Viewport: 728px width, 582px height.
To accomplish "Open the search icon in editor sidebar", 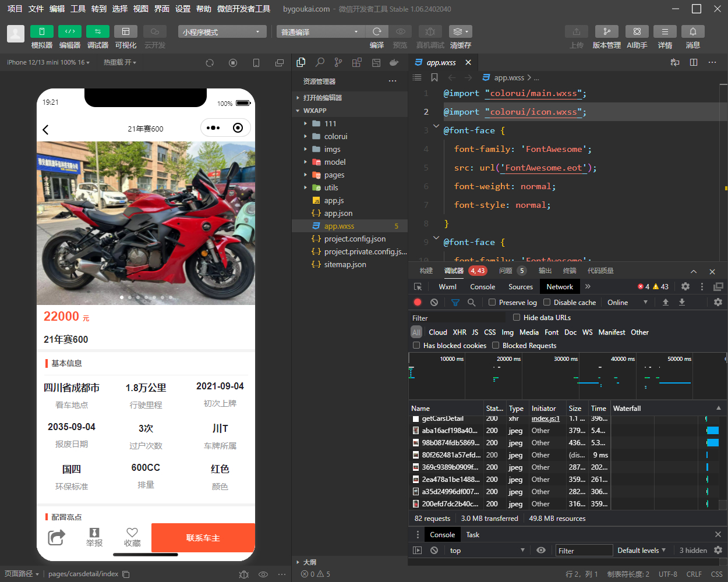I will coord(320,62).
